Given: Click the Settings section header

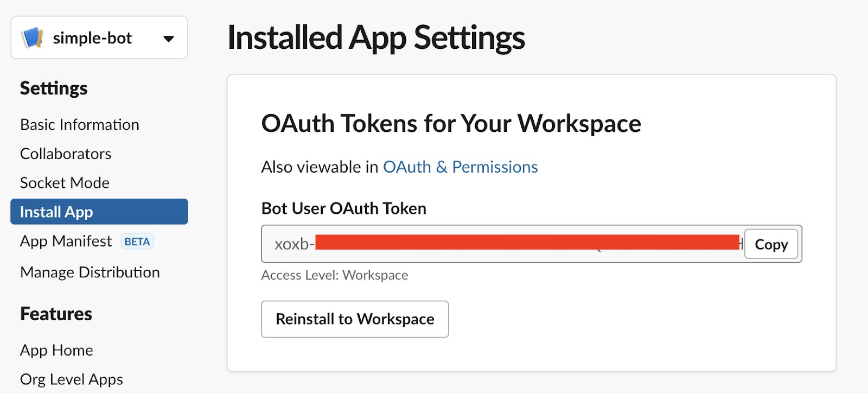Looking at the screenshot, I should (x=54, y=88).
